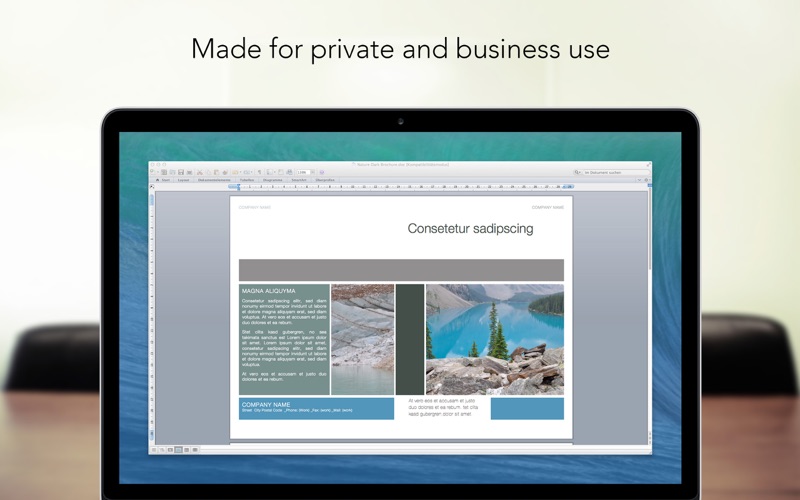Open the Undo history dropdown arrow
The height and width of the screenshot is (500, 800).
[240, 172]
